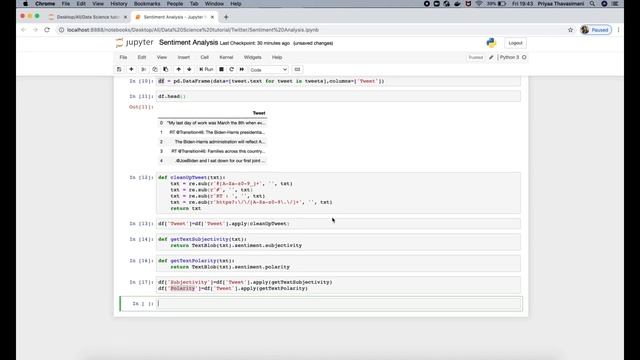Screen dimensions: 640x360
Task: Click the df.head() cell
Action: (339, 96)
